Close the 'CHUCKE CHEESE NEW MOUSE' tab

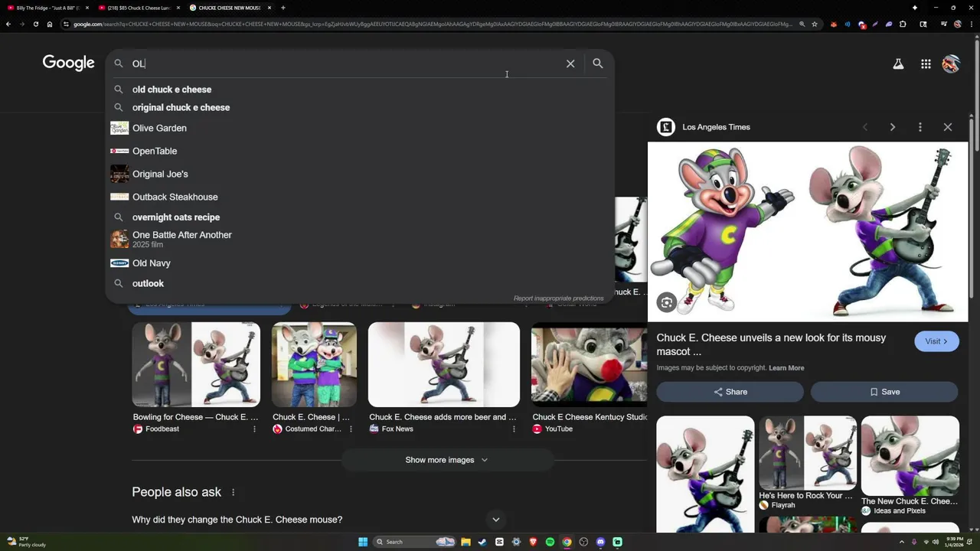point(269,8)
